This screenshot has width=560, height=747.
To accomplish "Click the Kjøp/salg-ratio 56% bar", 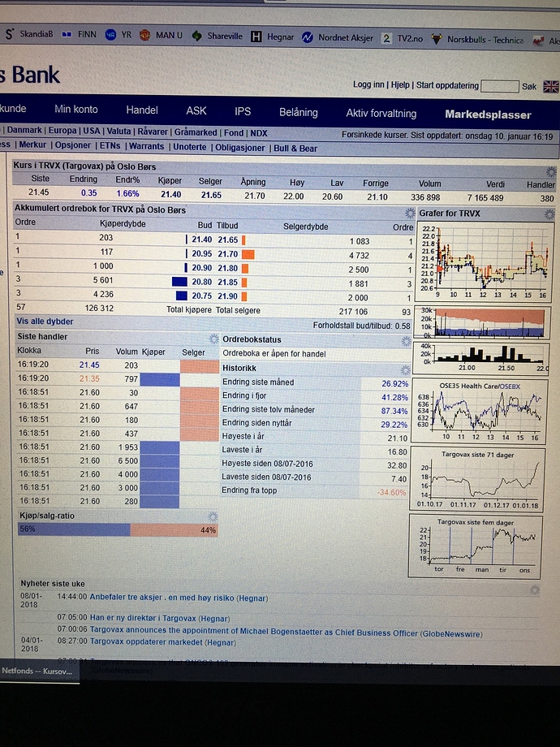I will click(x=74, y=529).
